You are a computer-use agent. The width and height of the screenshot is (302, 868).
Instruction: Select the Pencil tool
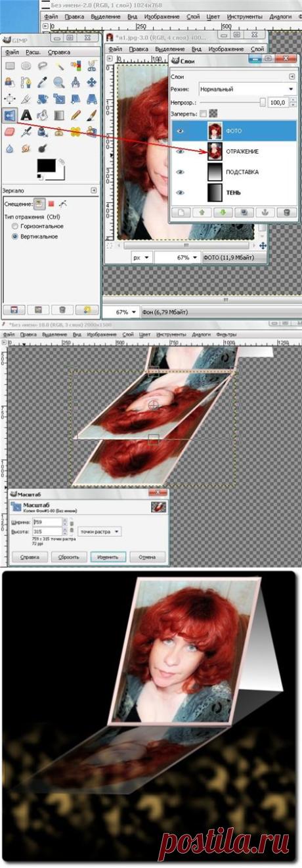pyautogui.click(x=75, y=115)
